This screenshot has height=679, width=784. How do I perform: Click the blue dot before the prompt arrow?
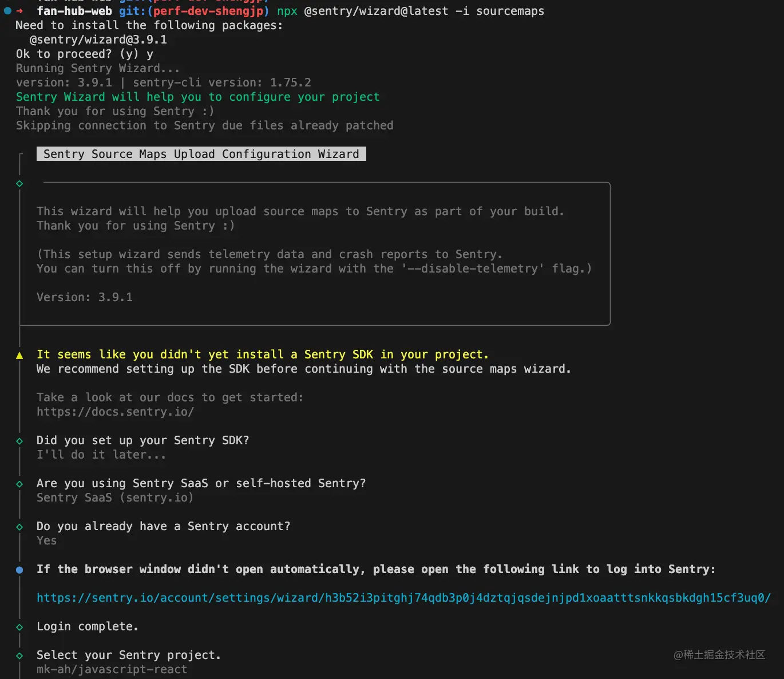(x=7, y=11)
